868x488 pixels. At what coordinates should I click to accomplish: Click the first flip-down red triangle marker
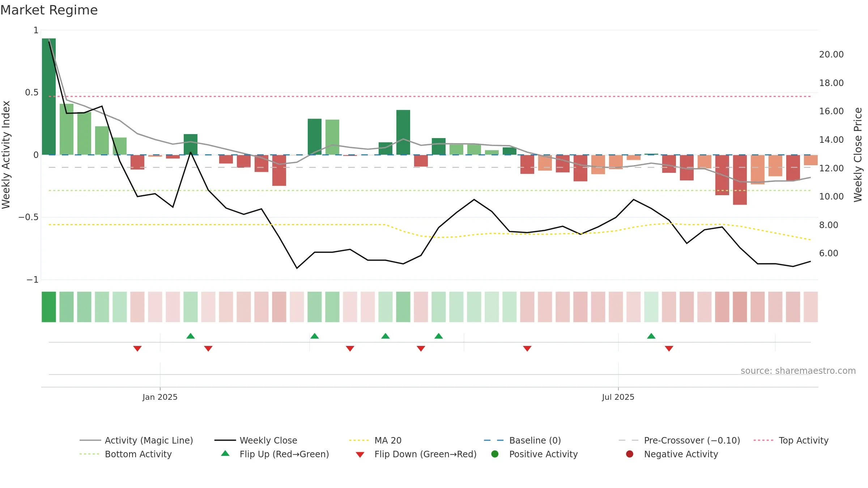pyautogui.click(x=137, y=348)
